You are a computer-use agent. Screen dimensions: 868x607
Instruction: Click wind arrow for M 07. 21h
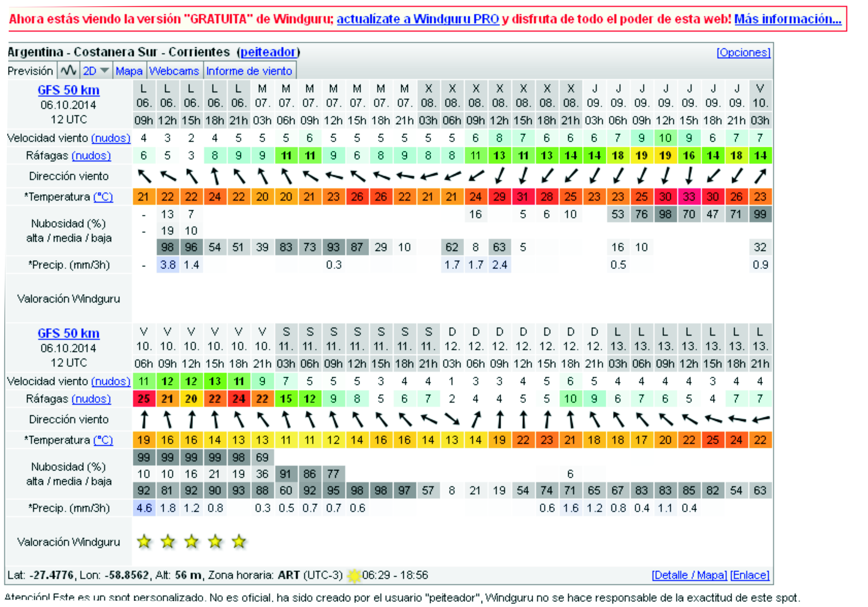[405, 176]
